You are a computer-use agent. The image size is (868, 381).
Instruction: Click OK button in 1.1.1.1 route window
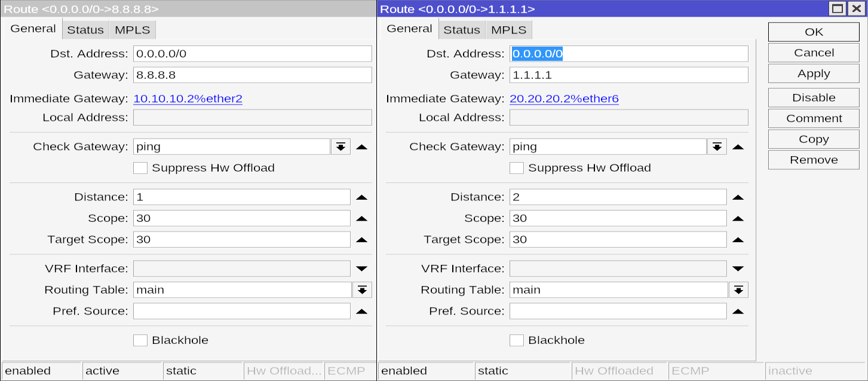[814, 32]
